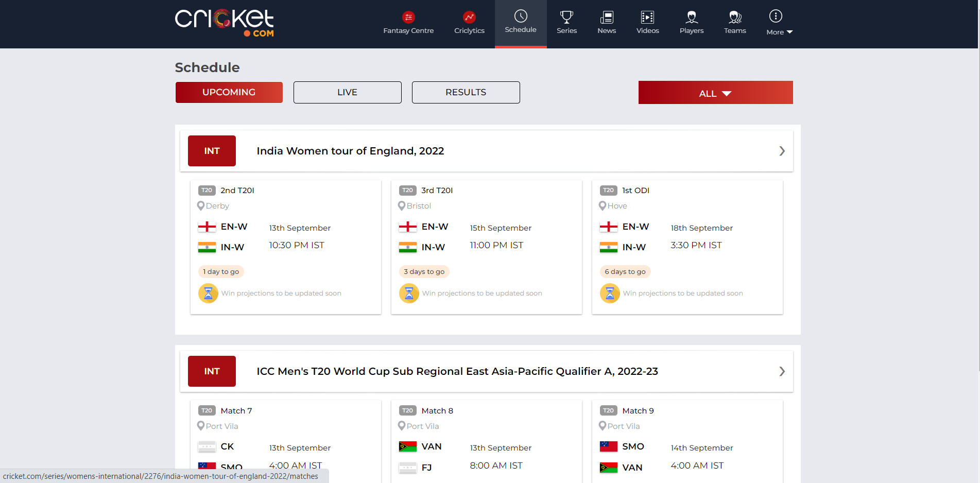The height and width of the screenshot is (483, 980).
Task: Click T20 badge on Match 8 card
Action: (x=408, y=411)
